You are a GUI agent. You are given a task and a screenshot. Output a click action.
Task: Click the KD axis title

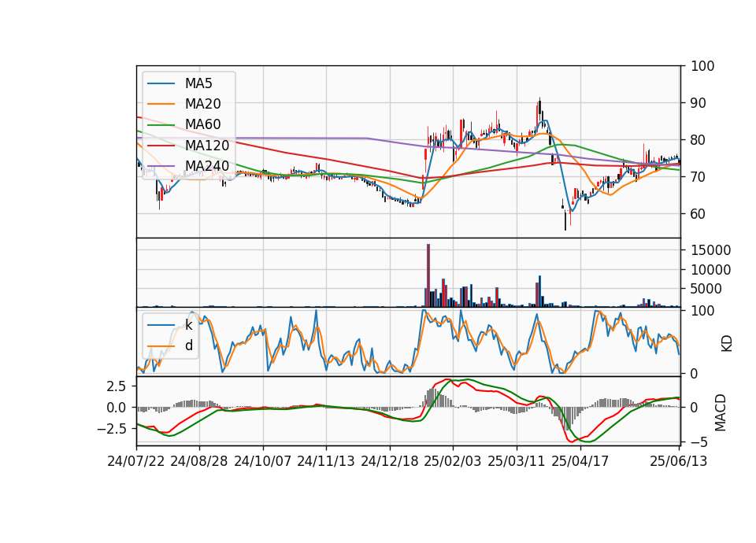click(x=726, y=344)
